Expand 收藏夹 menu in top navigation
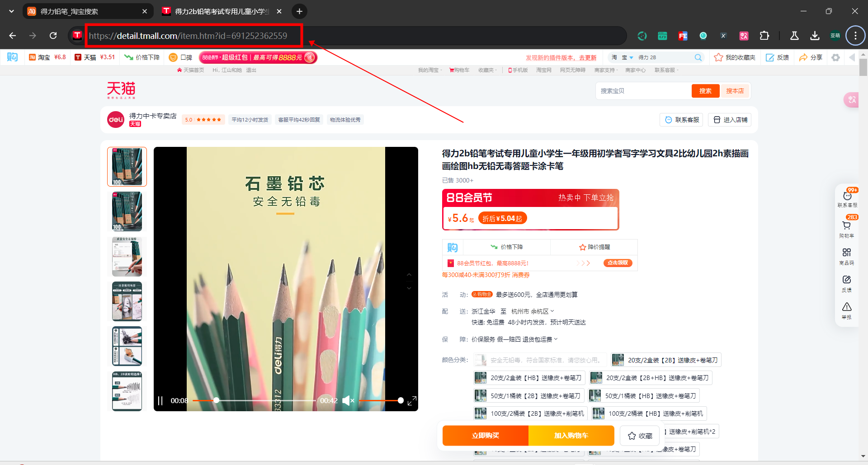The width and height of the screenshot is (868, 465). coord(487,70)
